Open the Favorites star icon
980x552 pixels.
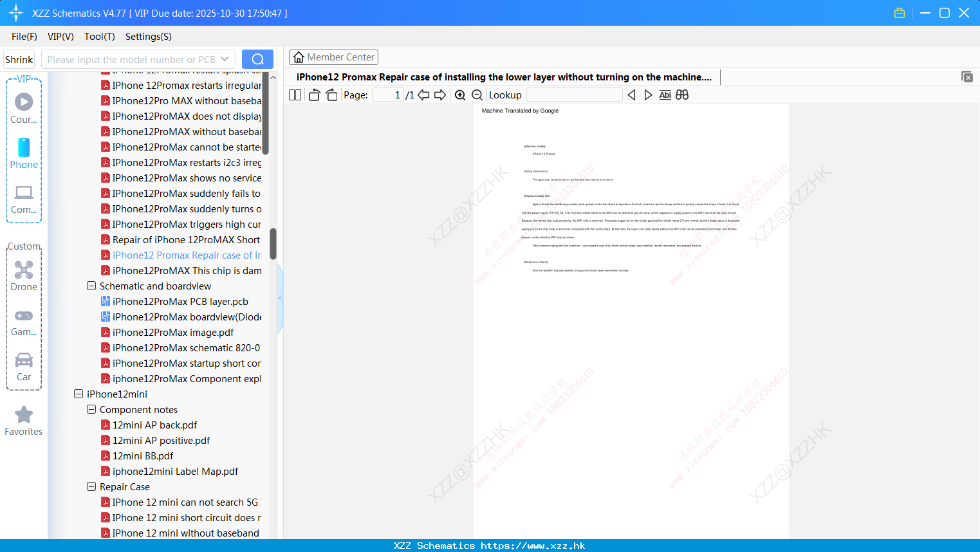click(24, 421)
